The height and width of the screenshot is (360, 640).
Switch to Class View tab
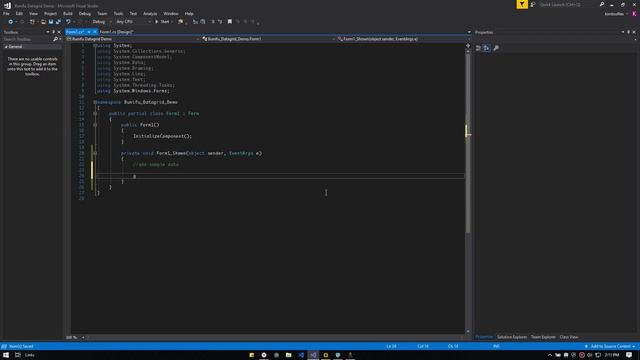click(x=569, y=337)
